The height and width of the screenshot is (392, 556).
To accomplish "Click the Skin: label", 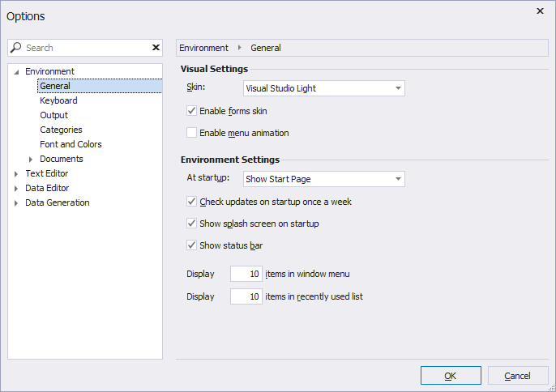I will [x=196, y=87].
